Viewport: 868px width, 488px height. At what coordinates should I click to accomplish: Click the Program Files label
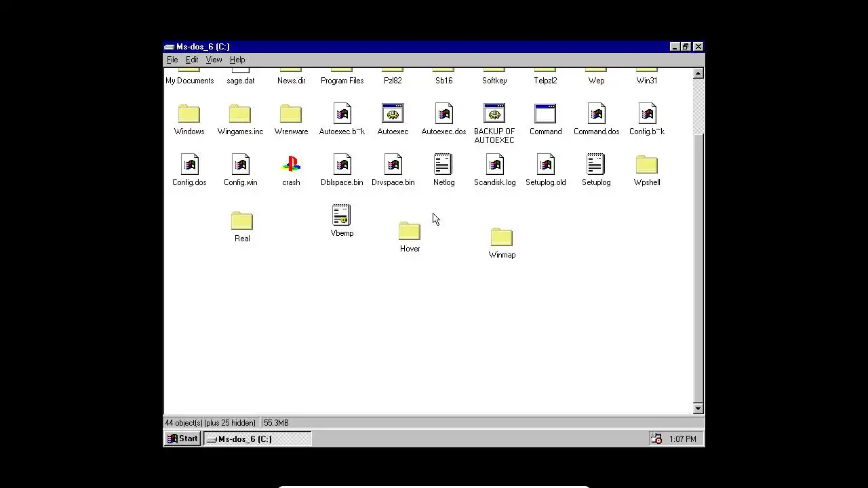(x=342, y=81)
